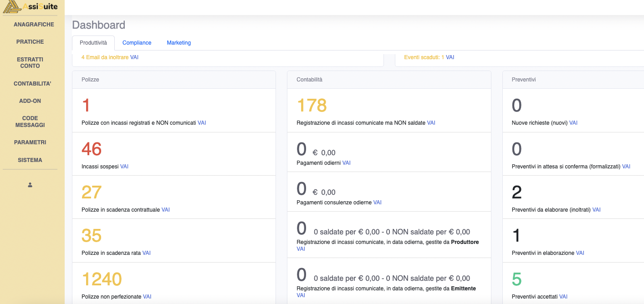Open CODE MESSAGGI in the sidebar
The image size is (644, 304).
pos(30,122)
